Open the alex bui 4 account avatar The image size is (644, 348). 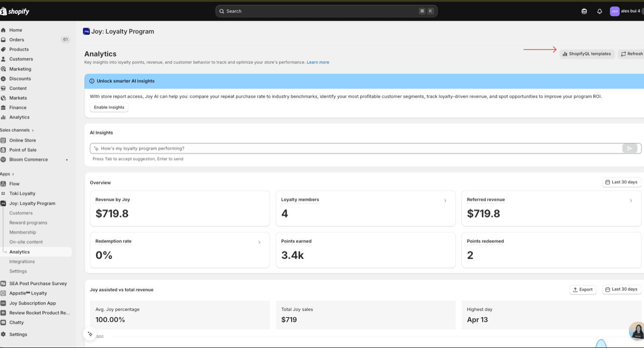(614, 11)
